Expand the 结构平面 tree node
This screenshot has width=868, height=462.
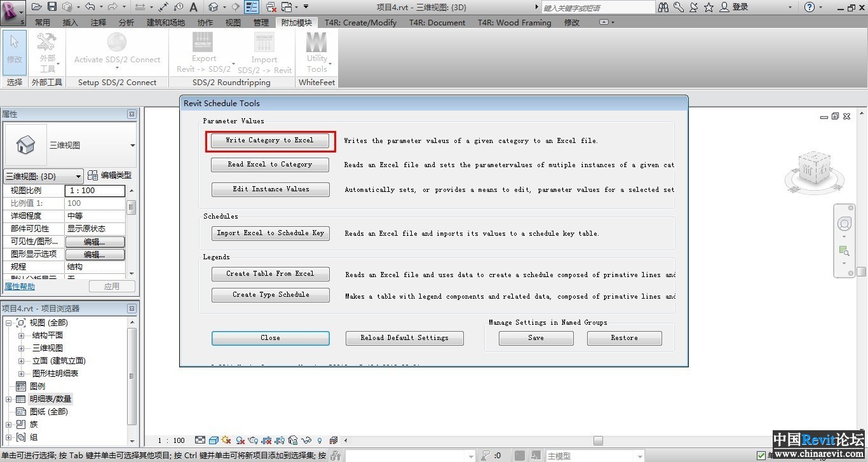click(21, 335)
